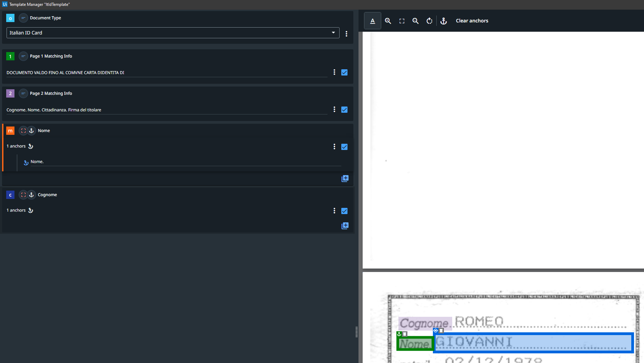Select the blue GIOVANNI value box in the document
Viewport: 644px width, 363px height.
click(x=533, y=343)
